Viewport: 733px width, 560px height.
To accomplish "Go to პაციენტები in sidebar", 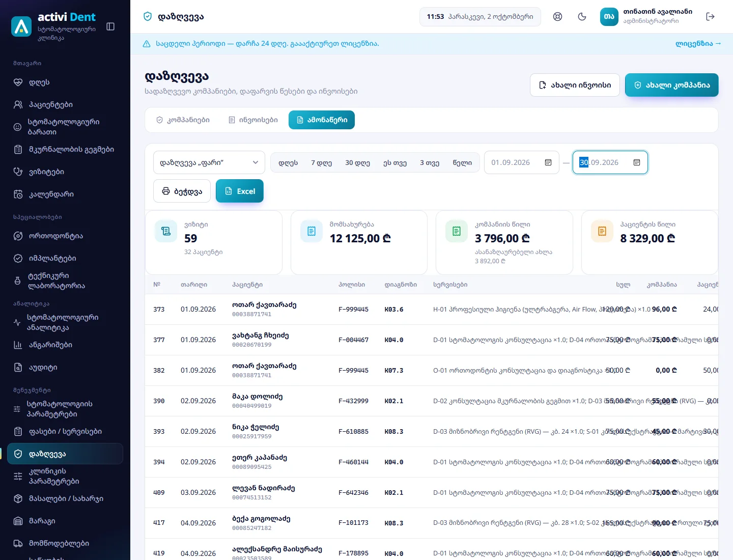I will tap(65, 104).
